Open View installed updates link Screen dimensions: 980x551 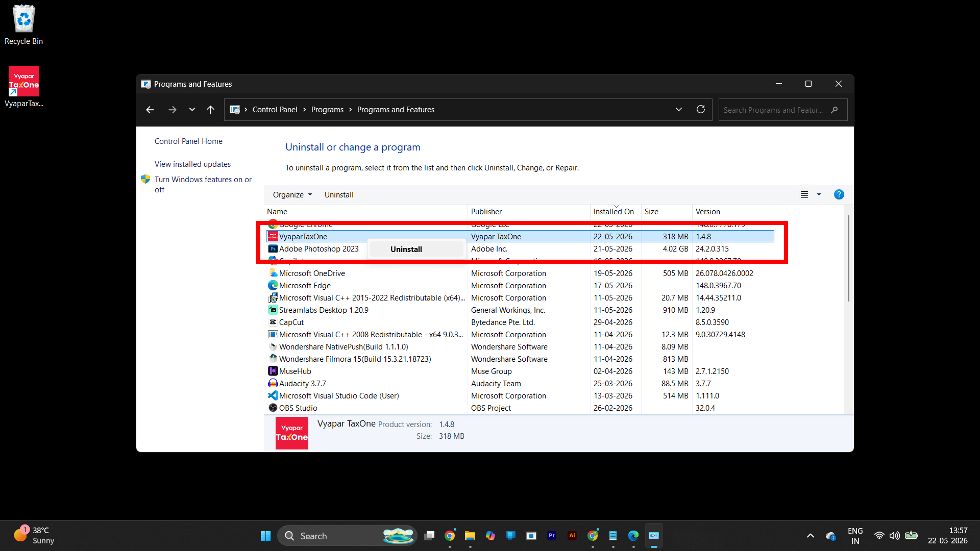(192, 164)
